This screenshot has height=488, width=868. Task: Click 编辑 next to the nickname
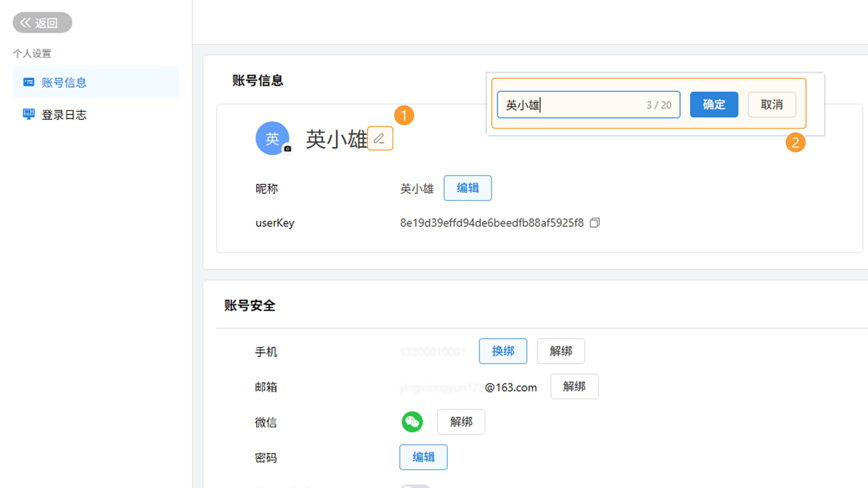[x=467, y=188]
